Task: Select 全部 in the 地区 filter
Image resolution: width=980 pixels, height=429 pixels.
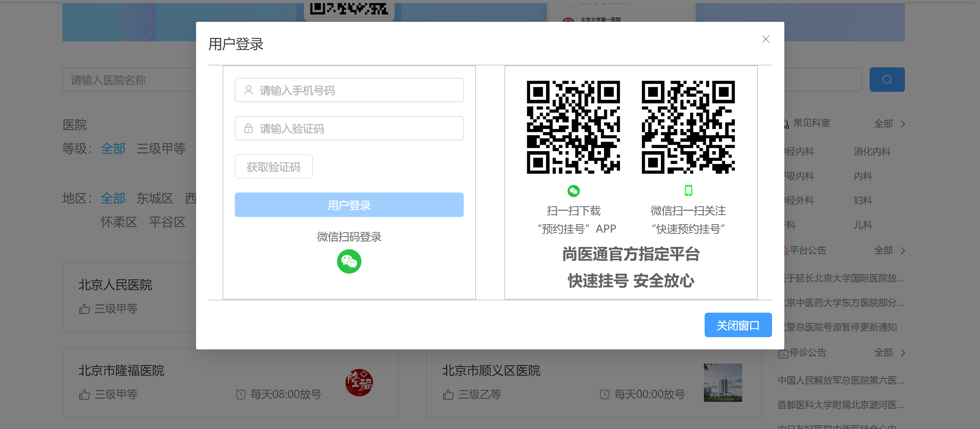Action: [113, 198]
